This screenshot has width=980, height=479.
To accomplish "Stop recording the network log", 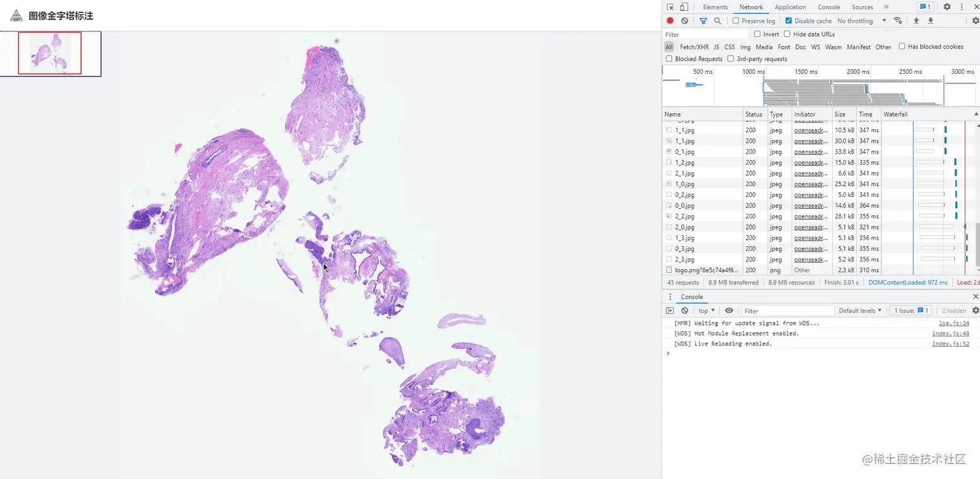I will tap(670, 21).
